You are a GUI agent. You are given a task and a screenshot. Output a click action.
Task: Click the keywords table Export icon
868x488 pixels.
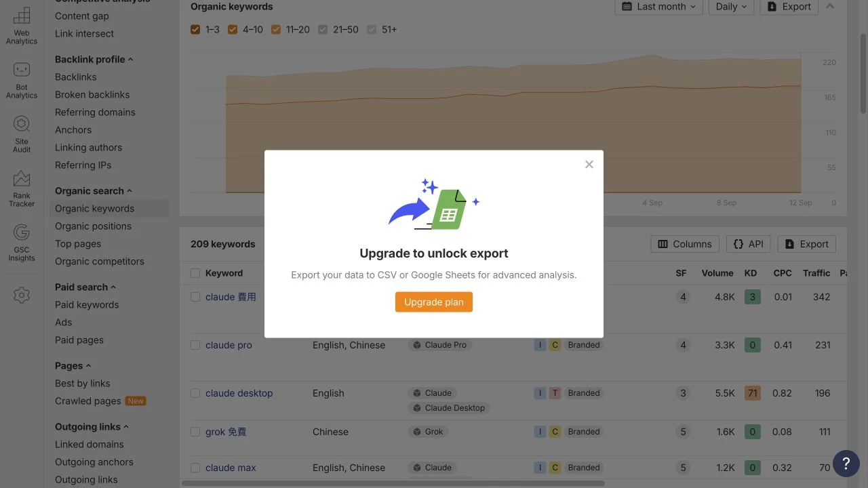[789, 244]
